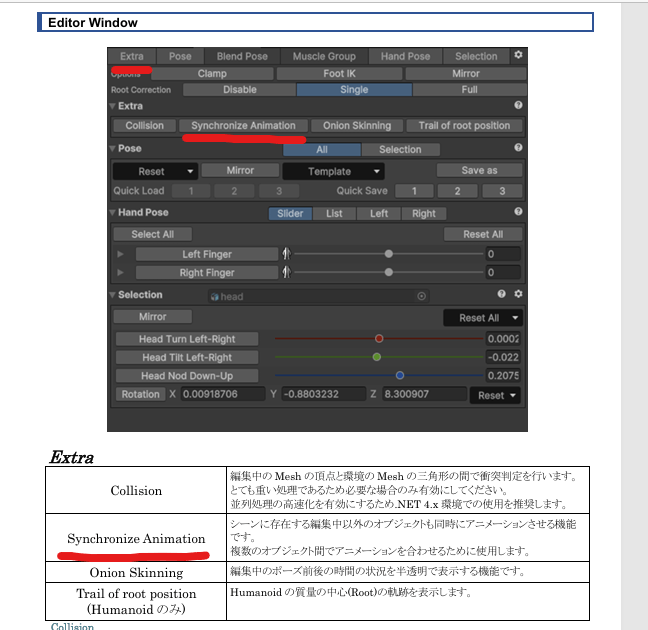Image resolution: width=648 pixels, height=630 pixels.
Task: Click Reset All in Hand Pose section
Action: click(x=483, y=234)
